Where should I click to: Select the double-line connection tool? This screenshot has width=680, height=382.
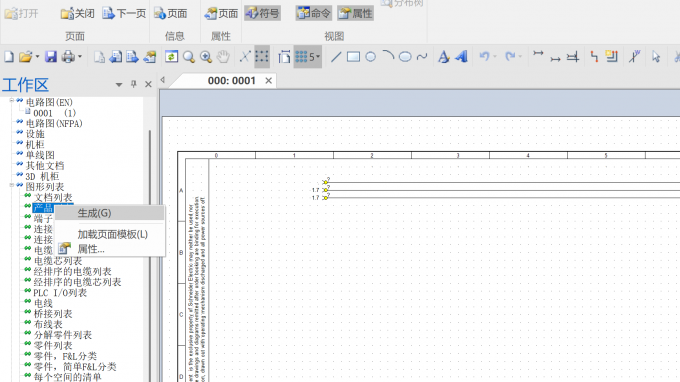(573, 57)
